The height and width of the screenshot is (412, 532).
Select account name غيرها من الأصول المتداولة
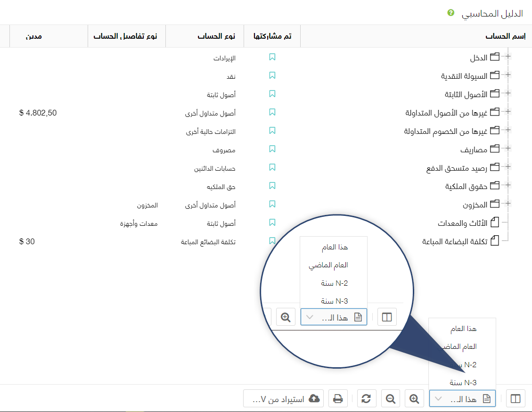[x=446, y=113]
